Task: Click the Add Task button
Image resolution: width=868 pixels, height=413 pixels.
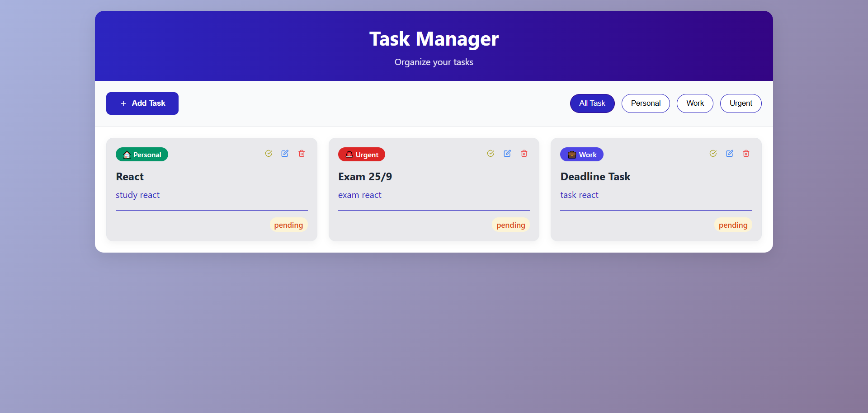Action: point(142,103)
